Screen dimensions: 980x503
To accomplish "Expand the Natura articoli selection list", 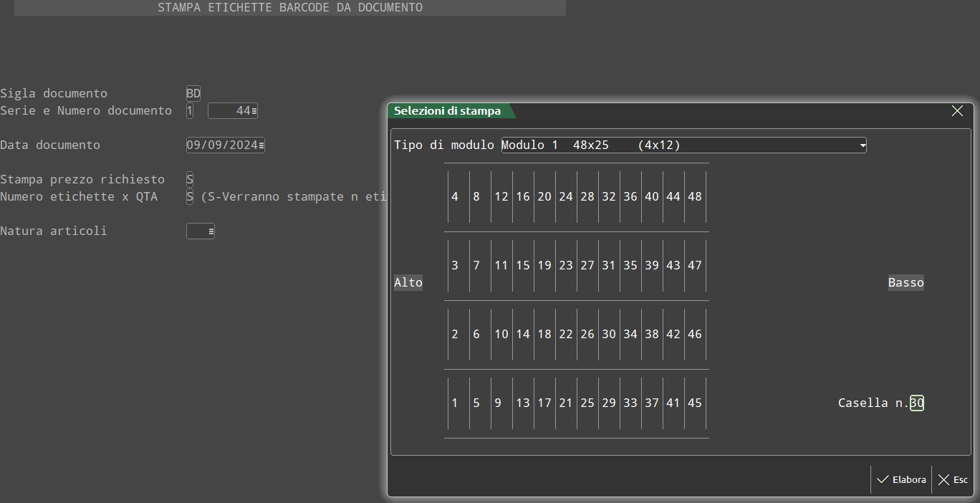I will point(211,231).
